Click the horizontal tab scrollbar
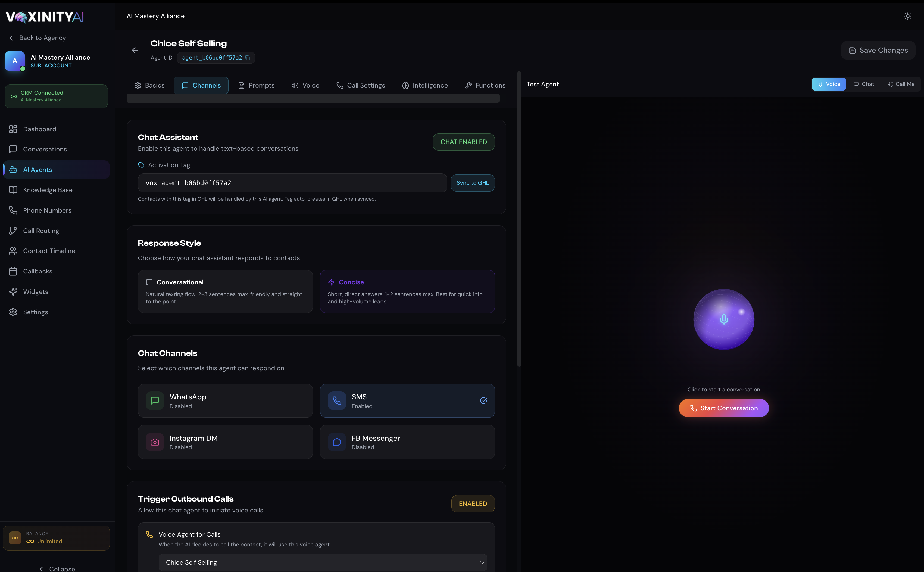The width and height of the screenshot is (924, 572). coord(313,98)
